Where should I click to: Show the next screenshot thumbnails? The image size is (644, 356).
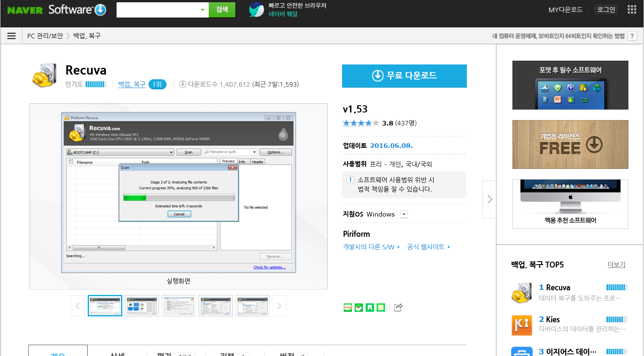point(279,306)
